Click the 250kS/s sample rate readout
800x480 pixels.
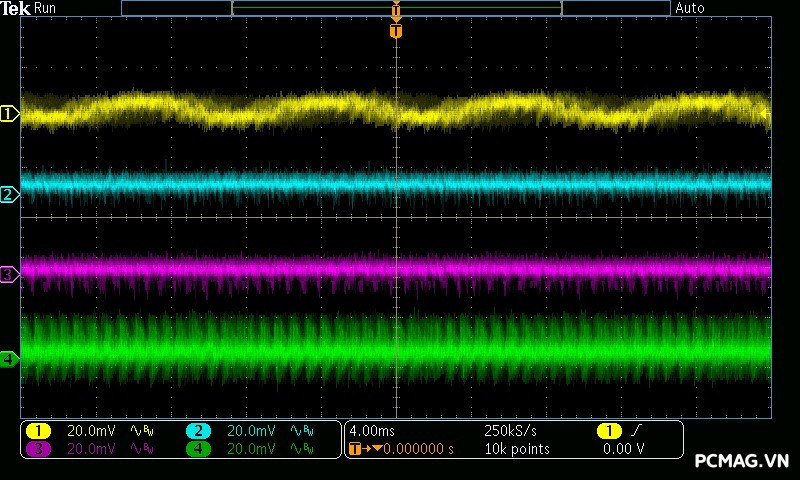(x=510, y=431)
